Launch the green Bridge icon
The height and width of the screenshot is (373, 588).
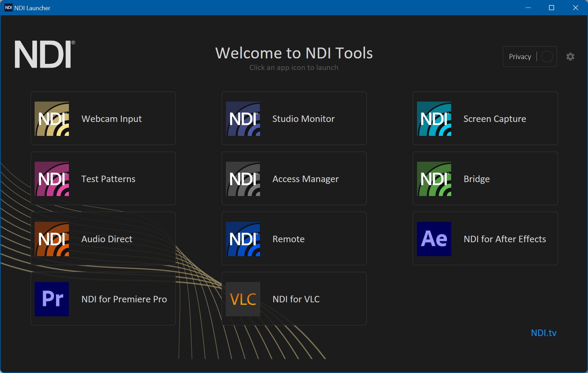tap(434, 179)
